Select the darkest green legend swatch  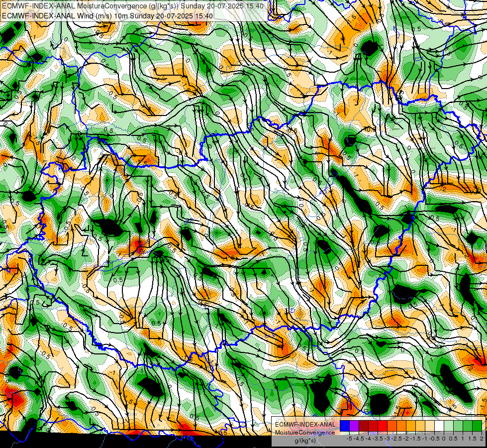(x=477, y=426)
